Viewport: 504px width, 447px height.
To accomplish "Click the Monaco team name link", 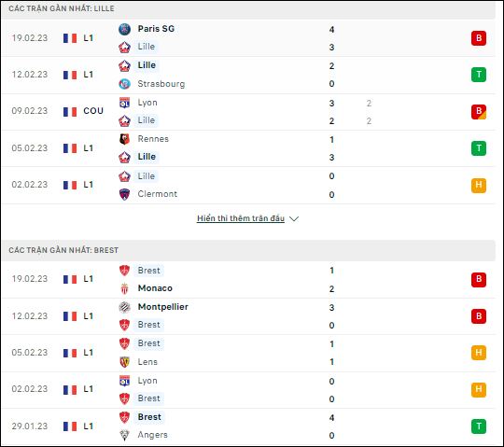I will click(155, 288).
